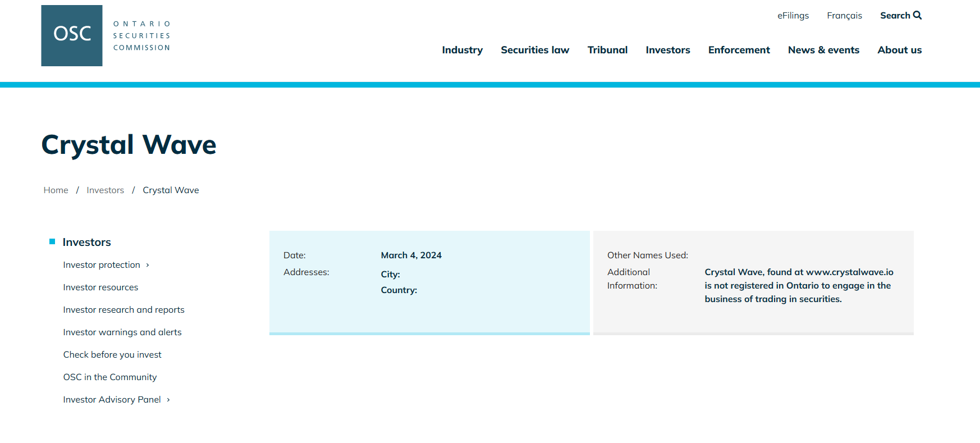This screenshot has width=980, height=443.
Task: Click Other Names Used label
Action: point(647,255)
